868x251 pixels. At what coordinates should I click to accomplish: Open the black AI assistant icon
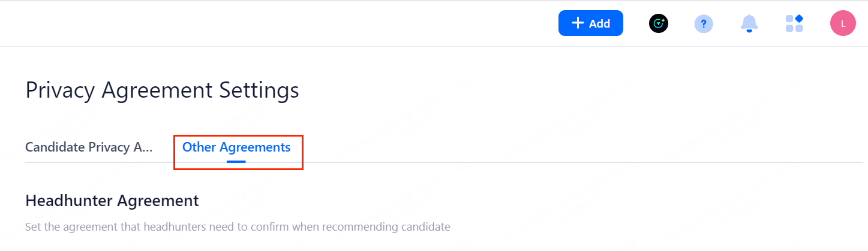(x=659, y=23)
